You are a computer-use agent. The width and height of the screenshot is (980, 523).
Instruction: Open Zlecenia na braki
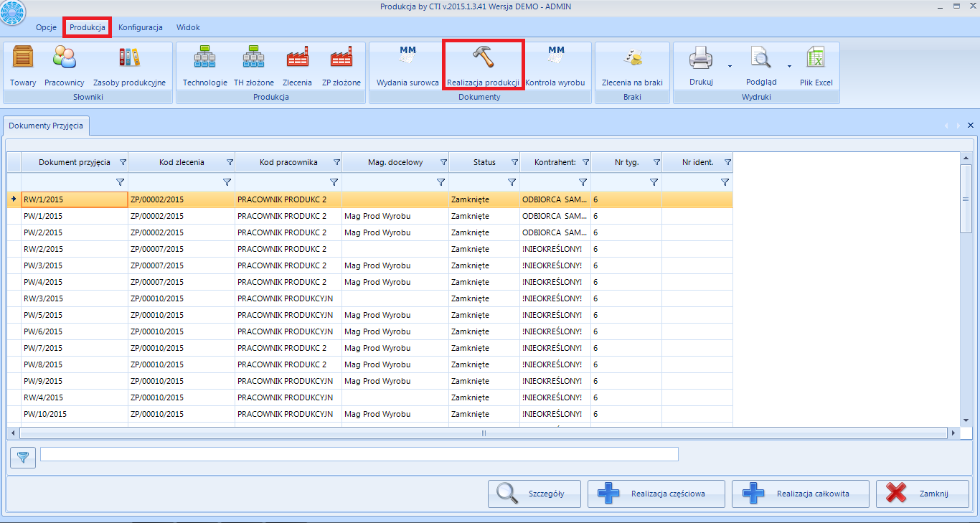[632, 65]
